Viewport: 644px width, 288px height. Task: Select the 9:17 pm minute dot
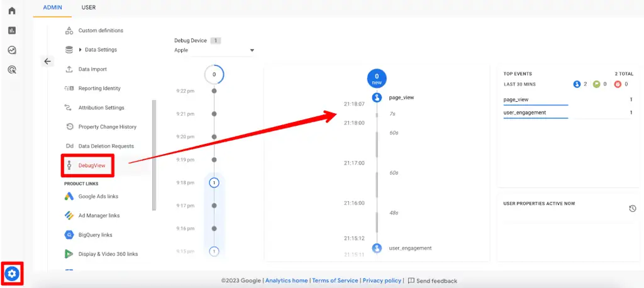click(214, 206)
